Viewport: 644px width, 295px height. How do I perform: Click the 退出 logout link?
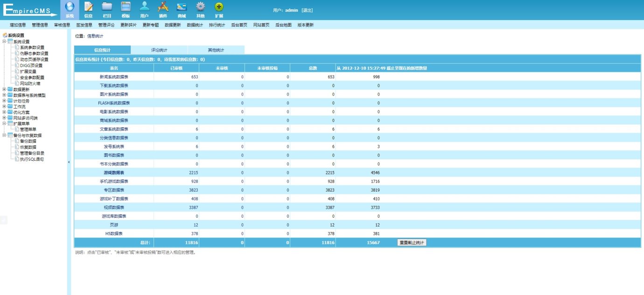click(x=307, y=10)
